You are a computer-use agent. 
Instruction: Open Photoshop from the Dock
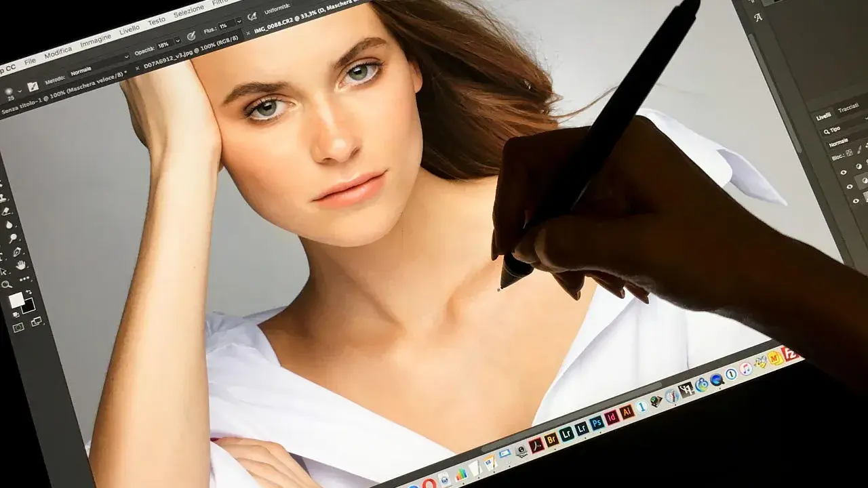(597, 423)
